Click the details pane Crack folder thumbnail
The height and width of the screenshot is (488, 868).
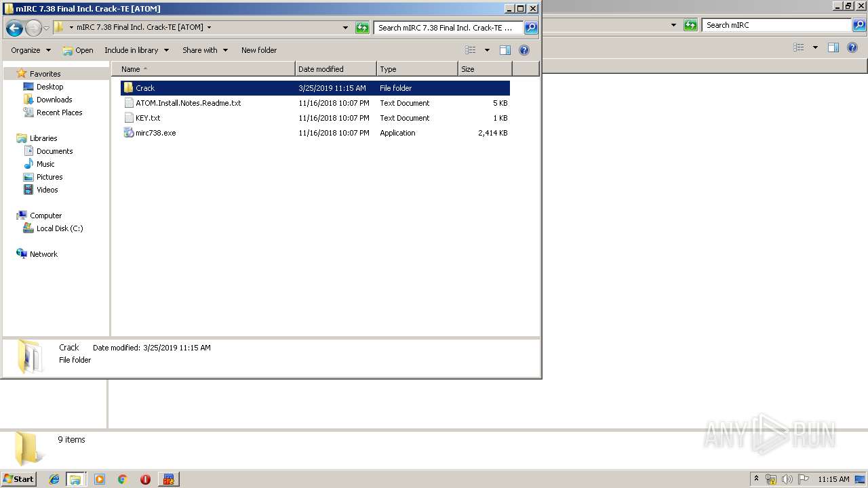(29, 356)
